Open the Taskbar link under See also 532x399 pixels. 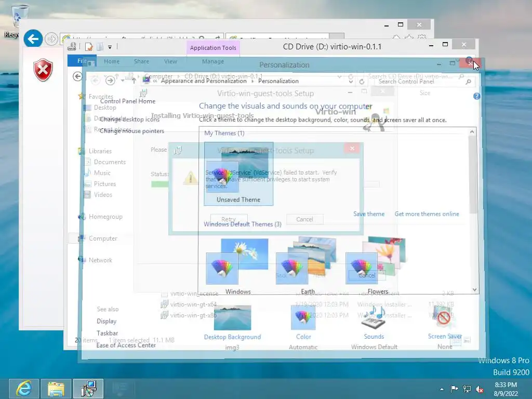click(107, 333)
